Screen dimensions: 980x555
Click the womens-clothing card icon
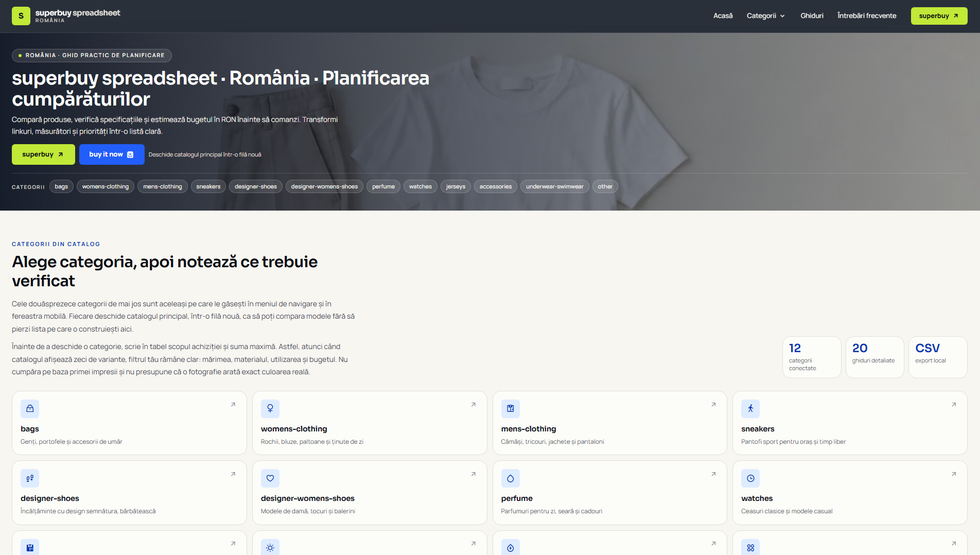click(x=270, y=409)
